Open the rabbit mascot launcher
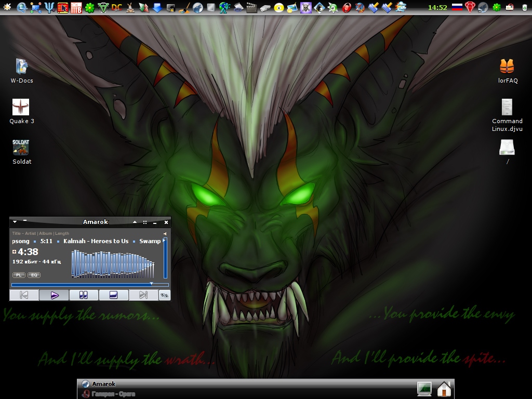 tap(130, 7)
